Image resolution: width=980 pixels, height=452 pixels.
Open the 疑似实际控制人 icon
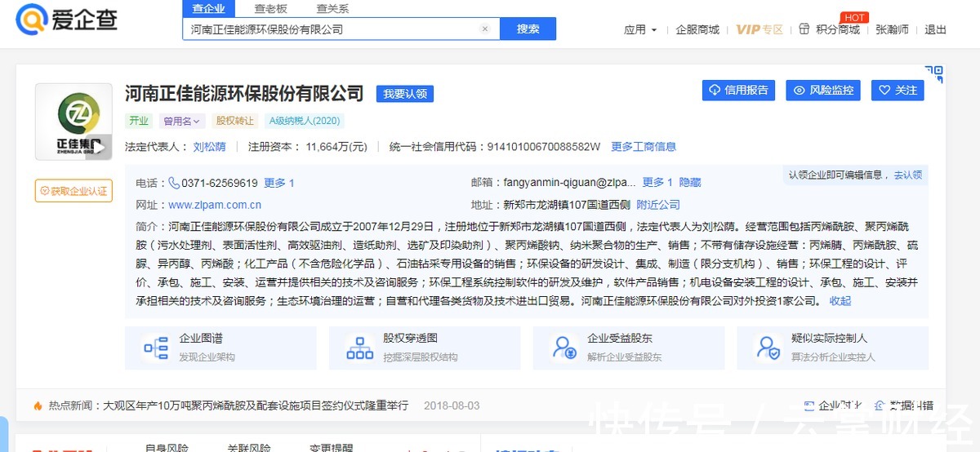tap(768, 348)
